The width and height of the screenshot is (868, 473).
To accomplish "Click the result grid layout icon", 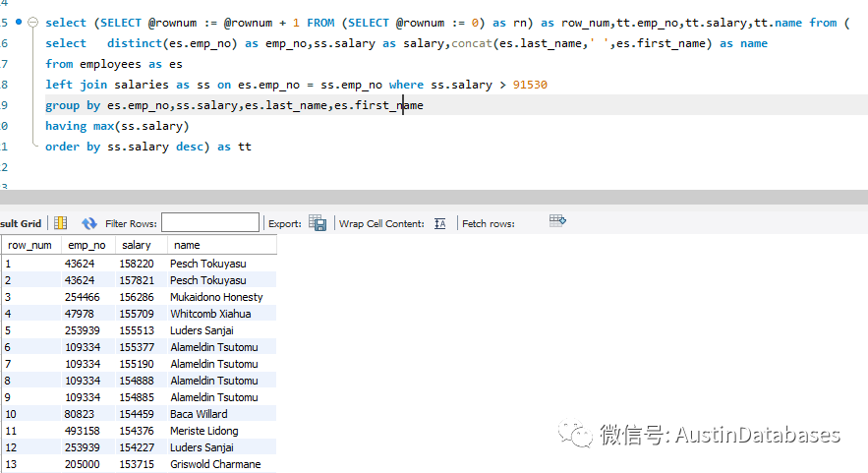I will click(60, 223).
